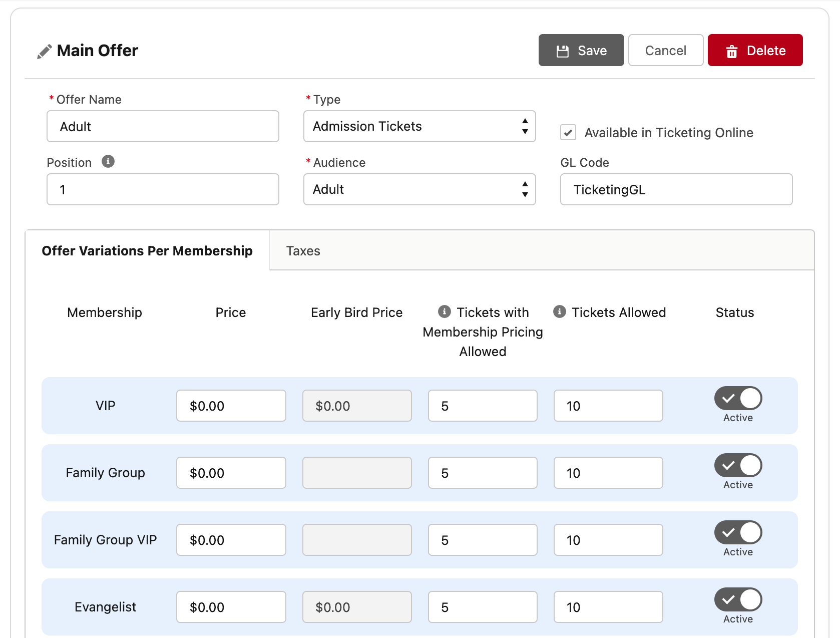Click the Cancel button
The image size is (840, 638).
665,50
